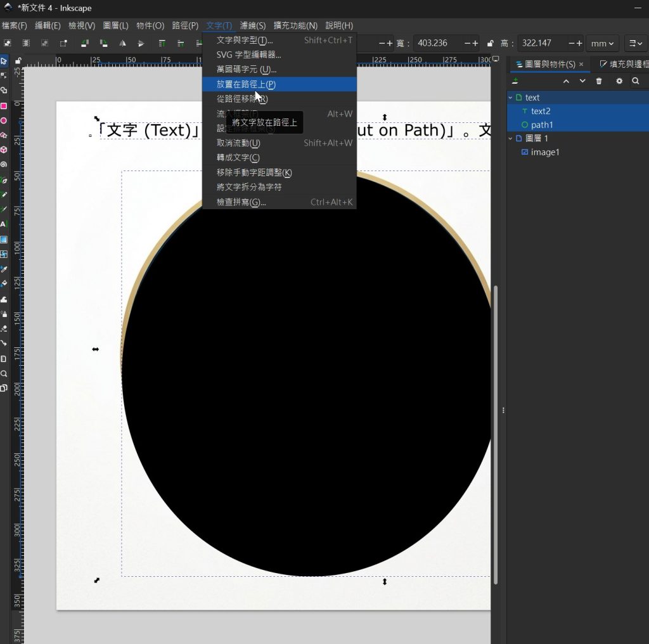Increase the height with the plus stepper
Screen dimensions: 649x644
[579, 44]
